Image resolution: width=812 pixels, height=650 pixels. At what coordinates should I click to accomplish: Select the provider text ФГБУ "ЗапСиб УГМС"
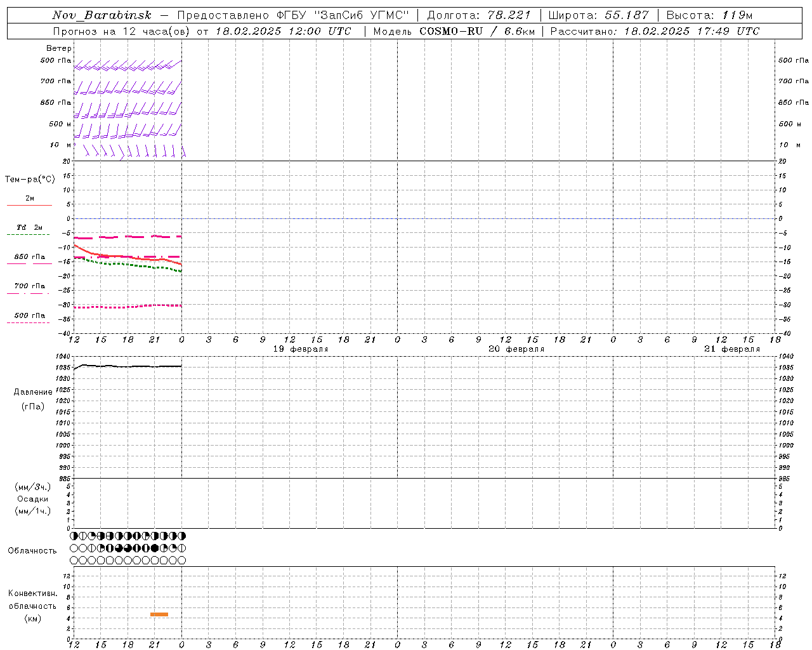tap(343, 15)
